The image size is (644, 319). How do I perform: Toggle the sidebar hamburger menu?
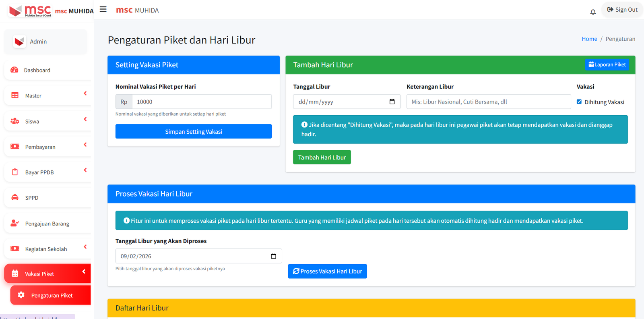point(103,9)
